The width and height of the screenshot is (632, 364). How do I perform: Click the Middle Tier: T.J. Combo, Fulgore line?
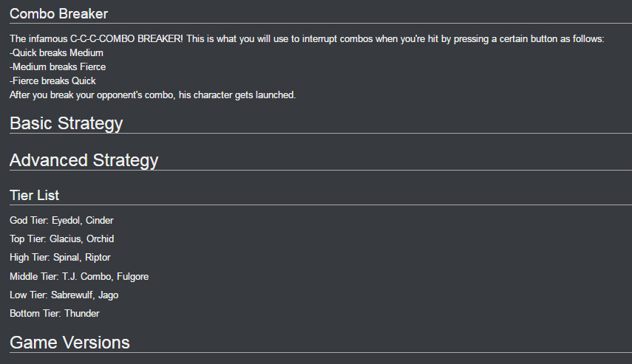(x=79, y=277)
